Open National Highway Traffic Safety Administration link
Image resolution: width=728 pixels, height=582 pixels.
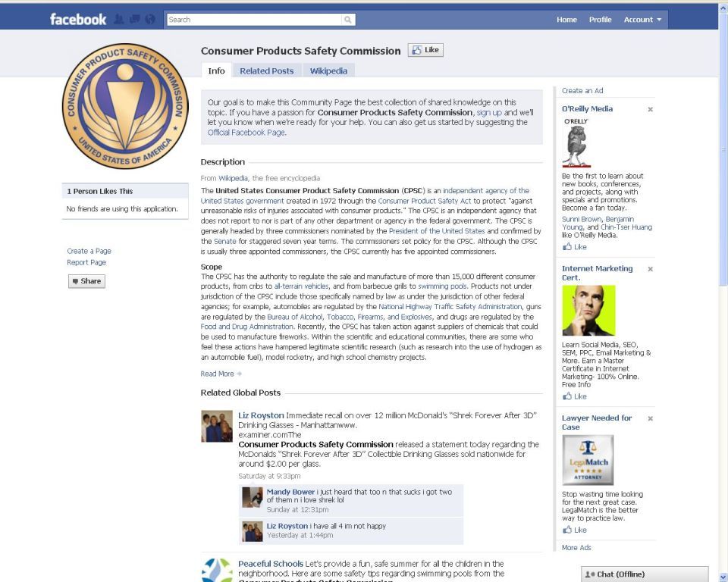(450, 307)
